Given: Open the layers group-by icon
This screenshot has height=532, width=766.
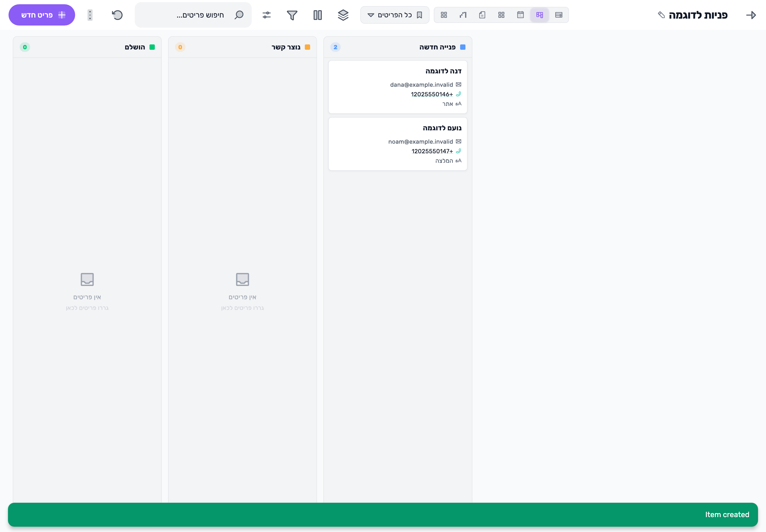Looking at the screenshot, I should pyautogui.click(x=343, y=15).
